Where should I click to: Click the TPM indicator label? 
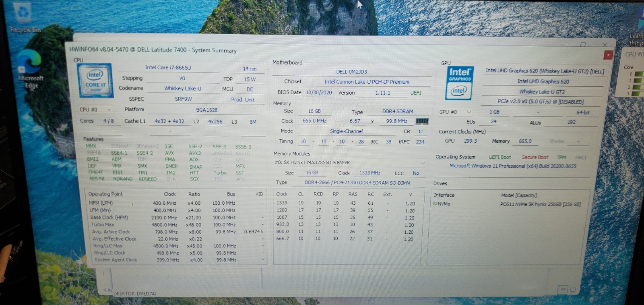click(x=561, y=158)
